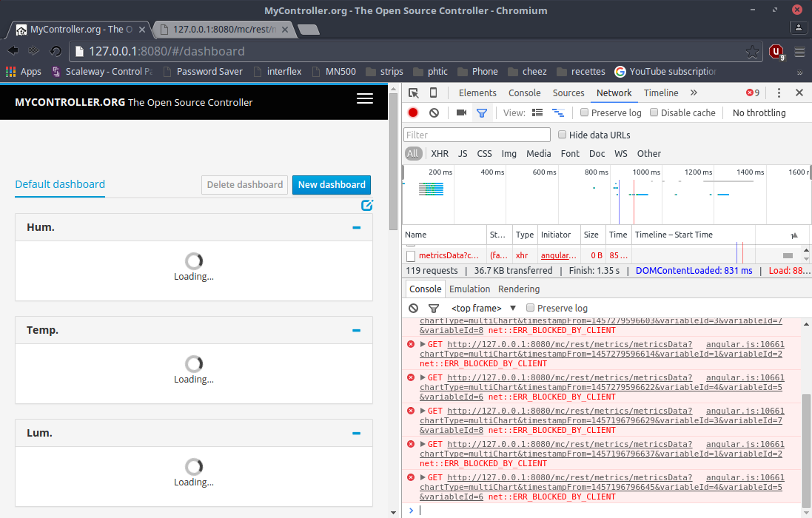The image size is (812, 518).
Task: Go back using the browser back arrow
Action: tap(13, 51)
